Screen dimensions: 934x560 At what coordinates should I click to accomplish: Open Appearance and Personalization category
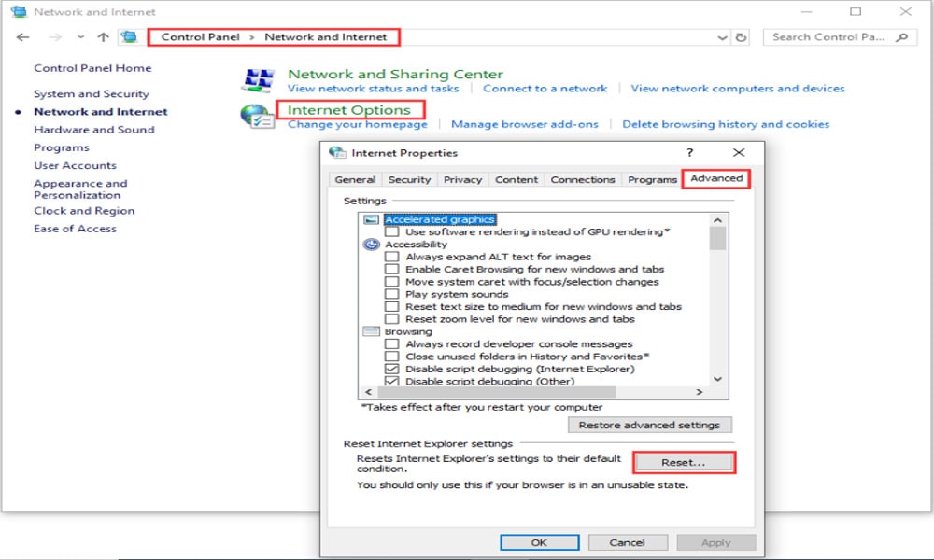click(x=80, y=189)
